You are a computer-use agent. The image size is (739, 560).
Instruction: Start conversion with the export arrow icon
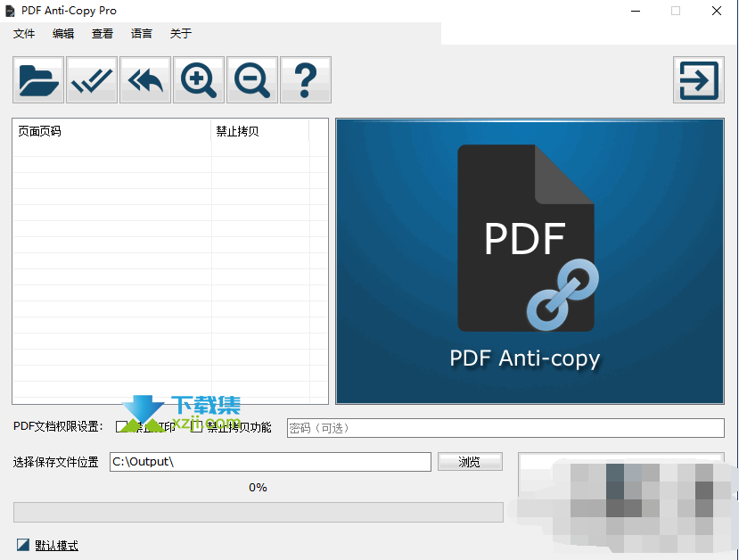coord(699,80)
